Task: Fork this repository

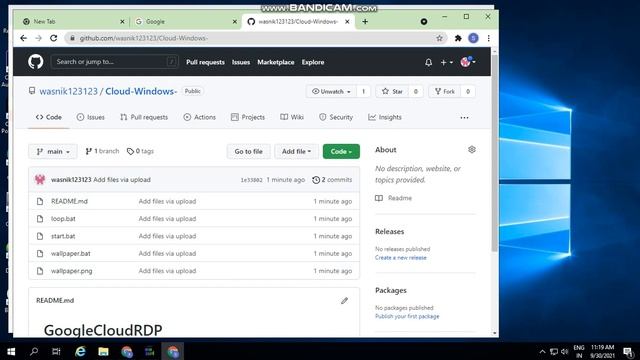Action: 444,91
